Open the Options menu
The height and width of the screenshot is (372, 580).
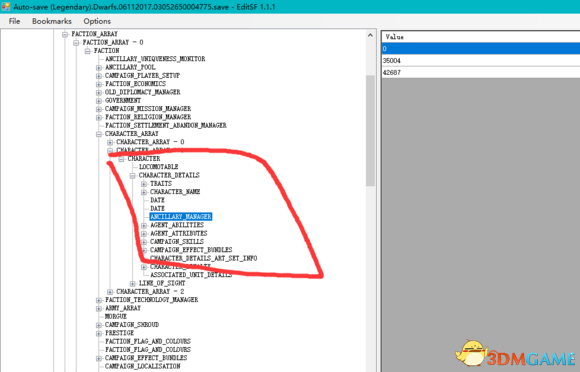tap(97, 21)
